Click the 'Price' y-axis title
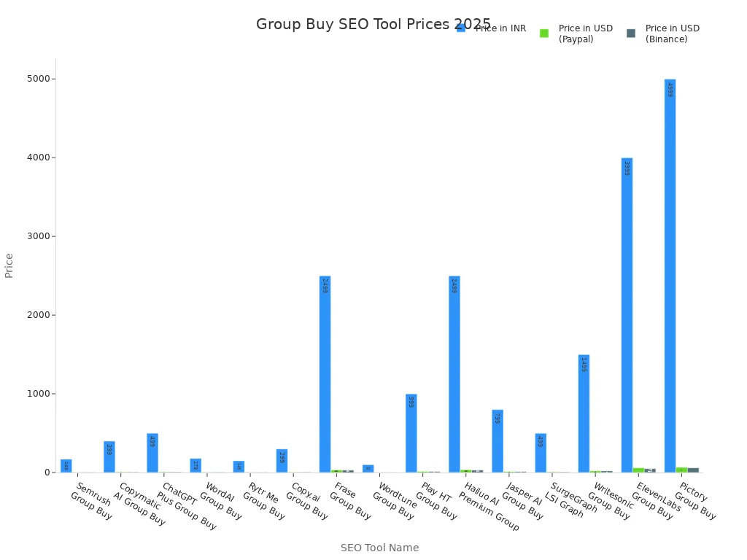This screenshot has width=747, height=560. 9,265
